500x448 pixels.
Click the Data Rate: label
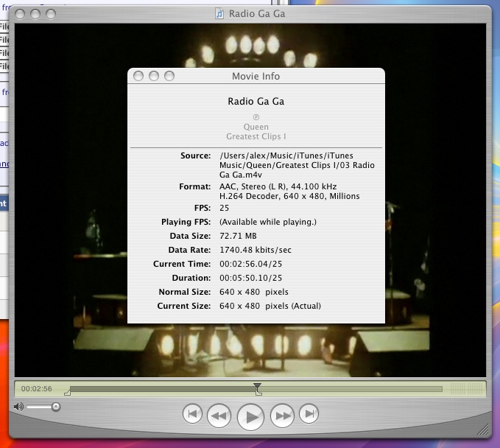pyautogui.click(x=189, y=250)
